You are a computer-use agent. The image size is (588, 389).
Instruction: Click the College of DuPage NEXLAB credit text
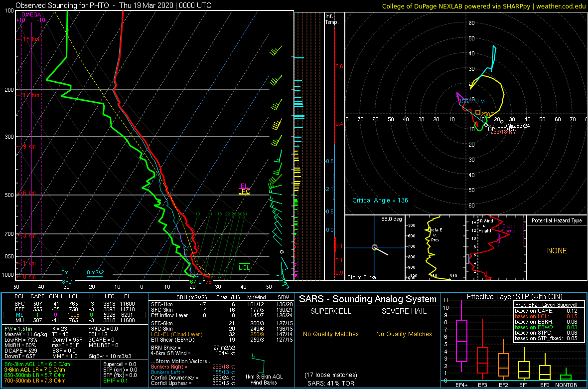click(483, 6)
